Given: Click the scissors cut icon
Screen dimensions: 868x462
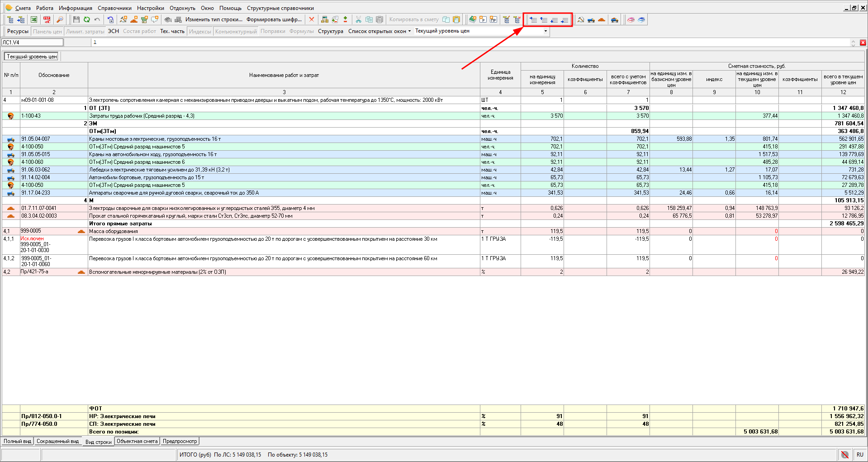Looking at the screenshot, I should (358, 19).
